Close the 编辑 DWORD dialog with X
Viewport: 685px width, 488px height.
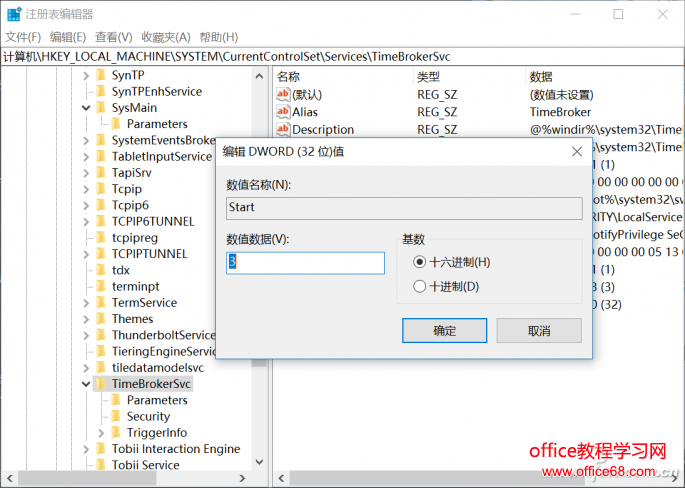pyautogui.click(x=577, y=152)
